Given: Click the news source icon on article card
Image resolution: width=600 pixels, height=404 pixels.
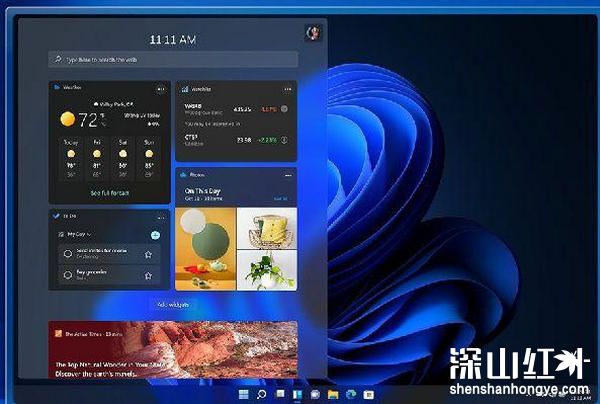Looking at the screenshot, I should tap(59, 334).
